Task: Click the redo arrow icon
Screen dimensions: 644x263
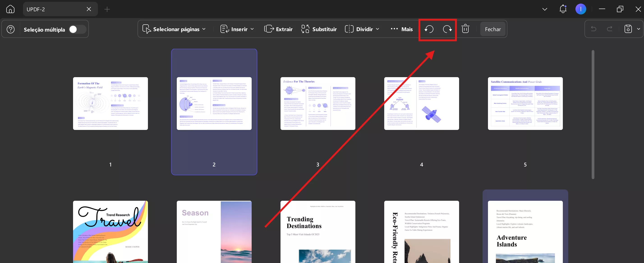Action: (609, 29)
